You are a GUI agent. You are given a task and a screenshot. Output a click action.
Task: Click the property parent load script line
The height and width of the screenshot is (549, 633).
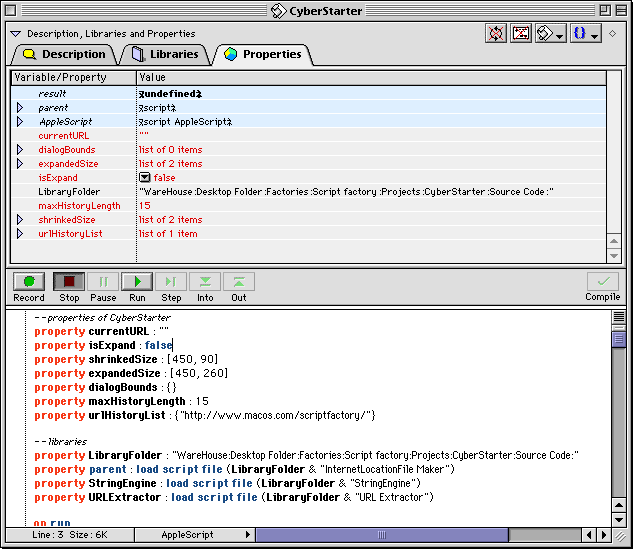(244, 469)
